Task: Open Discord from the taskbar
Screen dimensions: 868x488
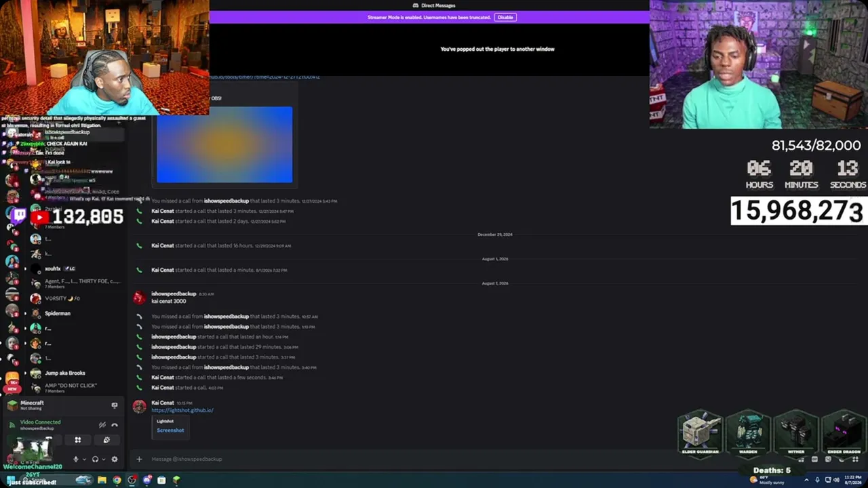Action: (146, 481)
